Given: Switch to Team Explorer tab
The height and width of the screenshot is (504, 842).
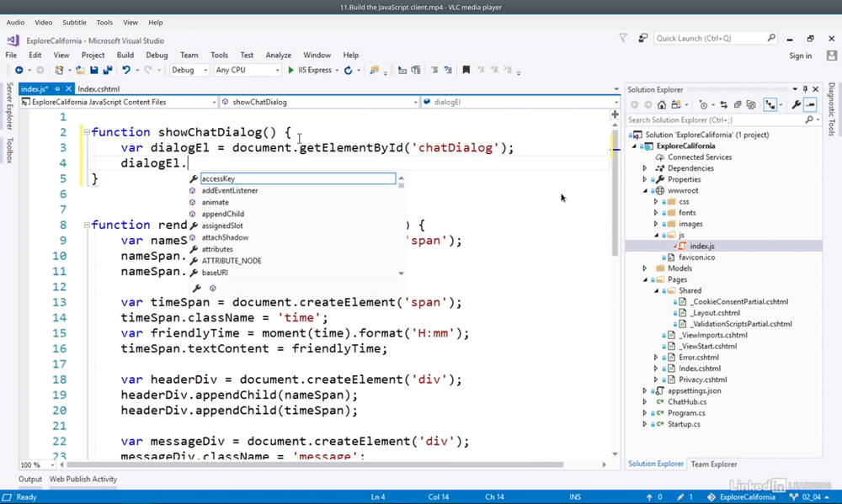Looking at the screenshot, I should point(714,464).
